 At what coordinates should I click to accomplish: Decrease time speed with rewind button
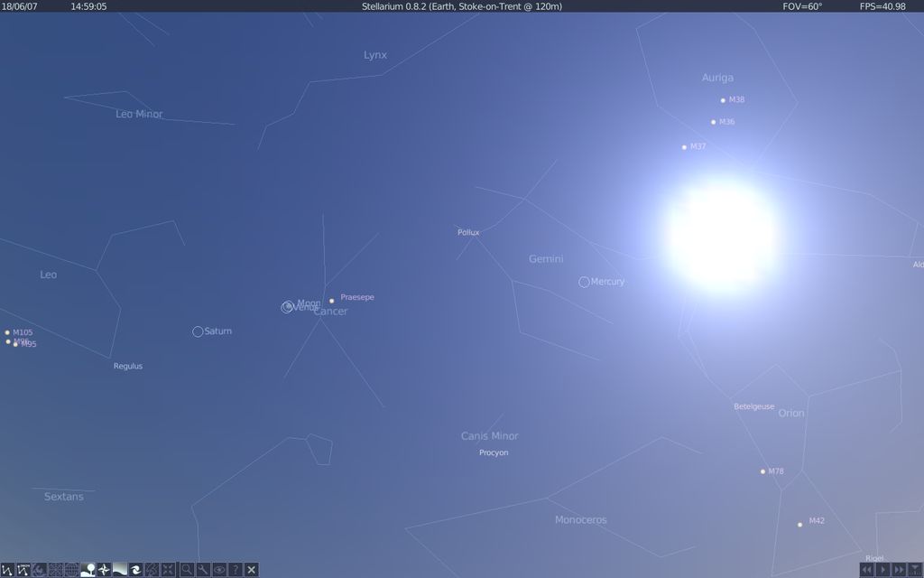click(867, 570)
